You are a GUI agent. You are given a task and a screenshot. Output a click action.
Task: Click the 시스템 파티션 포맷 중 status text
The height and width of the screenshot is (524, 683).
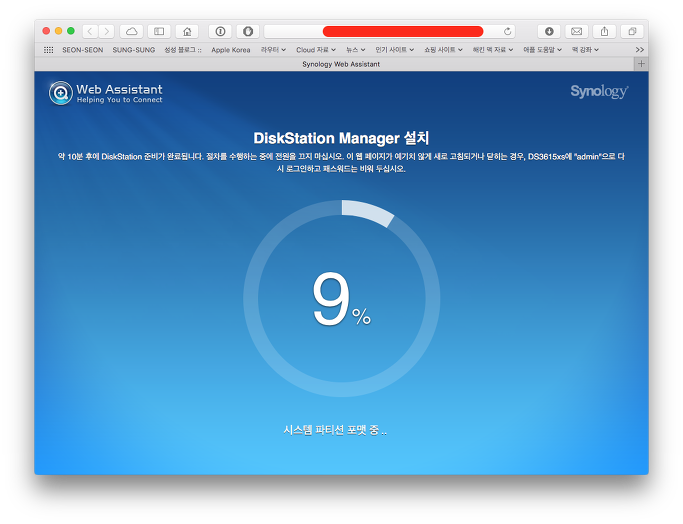click(335, 430)
